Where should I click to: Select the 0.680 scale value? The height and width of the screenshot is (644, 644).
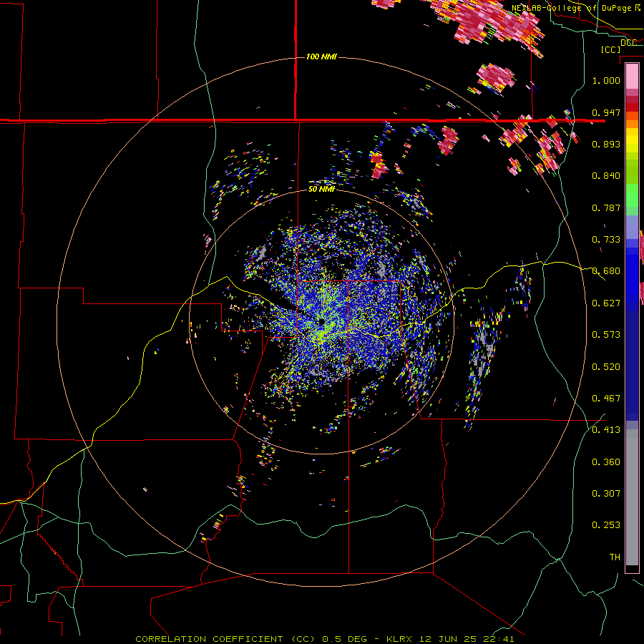click(x=606, y=271)
